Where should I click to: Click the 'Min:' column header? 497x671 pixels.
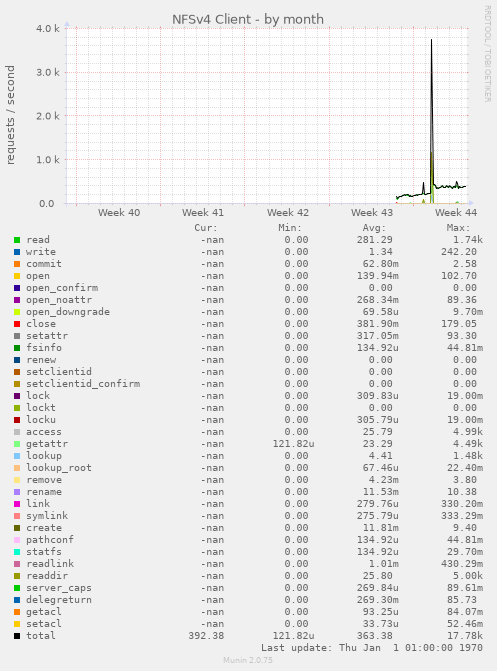click(290, 228)
